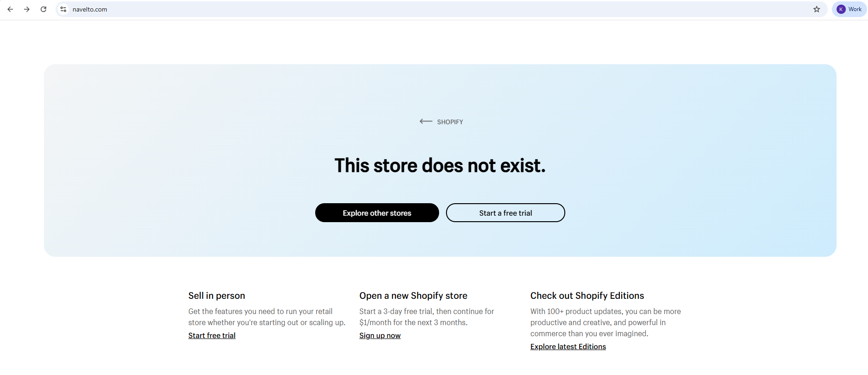Bookmark this page with the star icon

coord(817,9)
